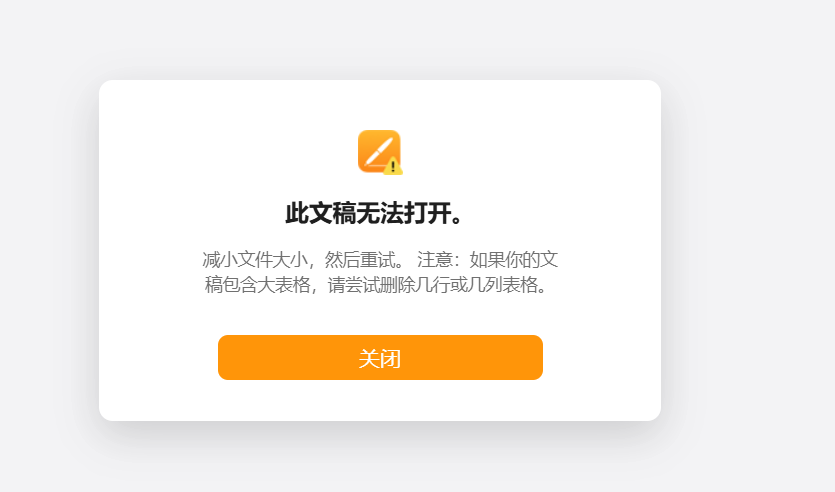Click the yellow warning triangle badge

[x=393, y=166]
